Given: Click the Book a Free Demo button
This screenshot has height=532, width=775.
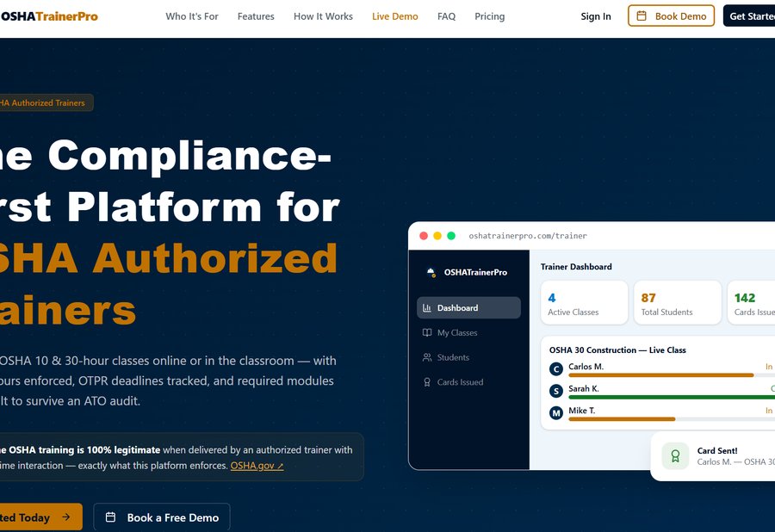Looking at the screenshot, I should point(162,517).
